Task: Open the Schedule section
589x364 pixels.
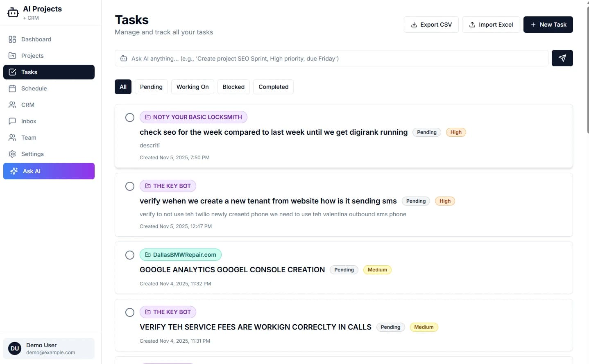Action: [34, 88]
